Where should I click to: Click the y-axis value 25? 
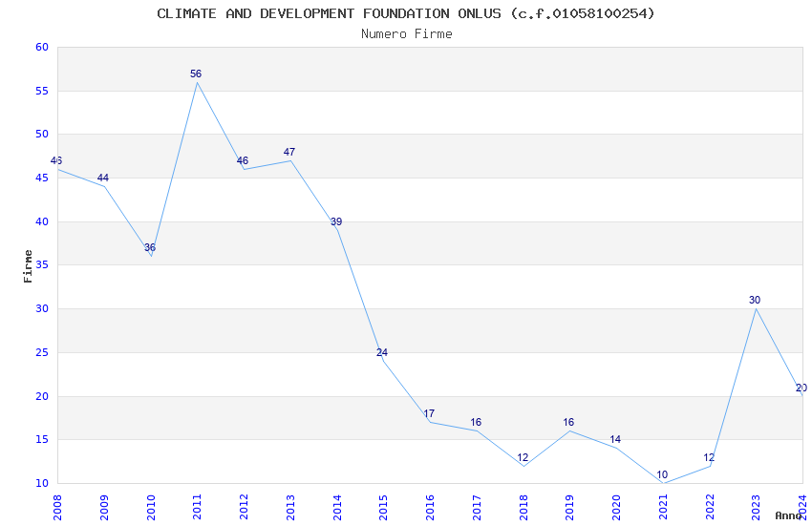tap(42, 353)
